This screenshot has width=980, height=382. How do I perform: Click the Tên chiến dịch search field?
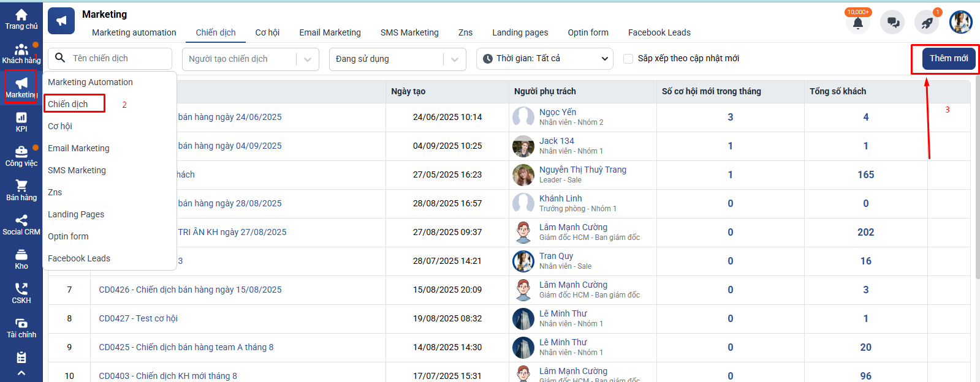tap(116, 59)
